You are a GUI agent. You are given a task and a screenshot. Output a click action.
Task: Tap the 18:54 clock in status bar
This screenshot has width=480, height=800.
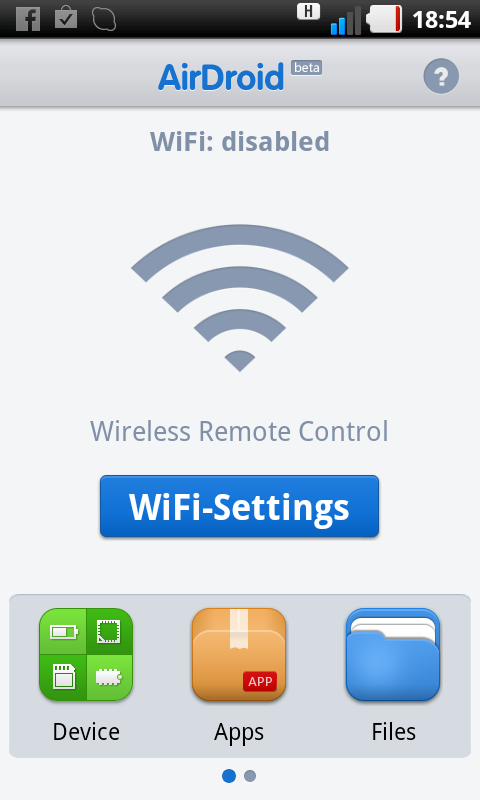pos(441,20)
